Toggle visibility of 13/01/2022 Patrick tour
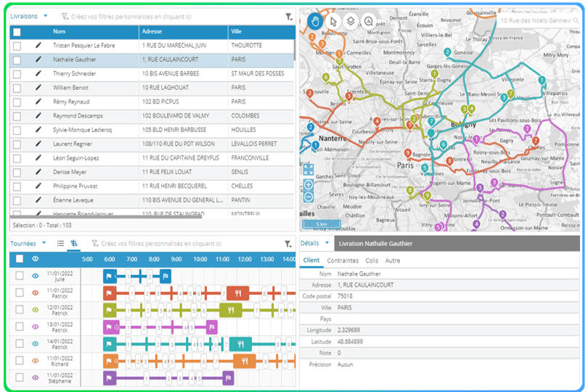The height and width of the screenshot is (392, 588). (36, 327)
